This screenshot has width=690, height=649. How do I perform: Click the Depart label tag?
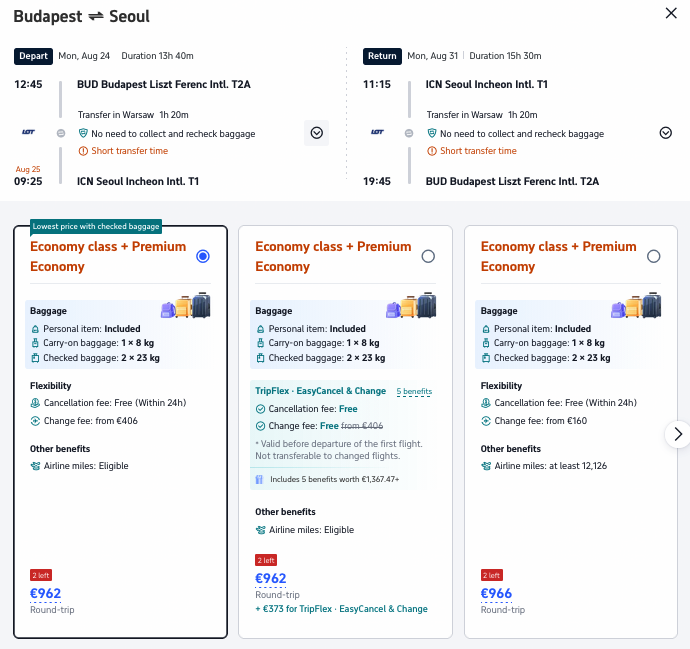33,56
